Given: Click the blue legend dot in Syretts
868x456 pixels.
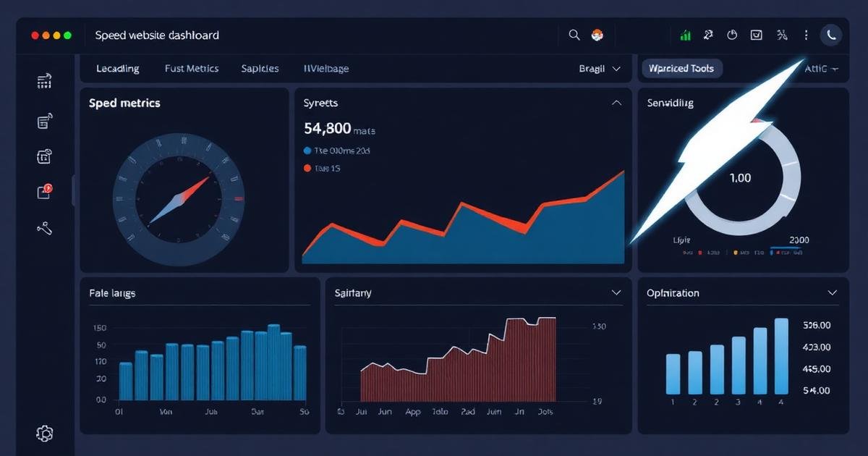Looking at the screenshot, I should (x=307, y=151).
